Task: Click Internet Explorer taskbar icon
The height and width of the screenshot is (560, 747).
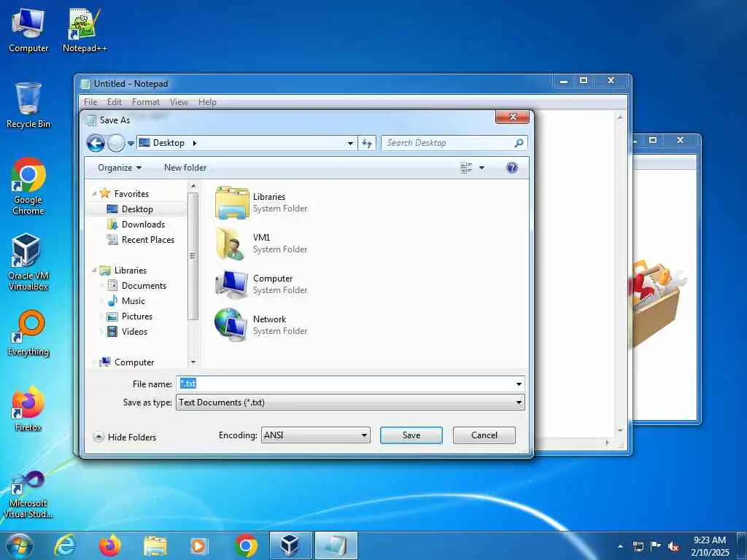Action: pyautogui.click(x=65, y=545)
